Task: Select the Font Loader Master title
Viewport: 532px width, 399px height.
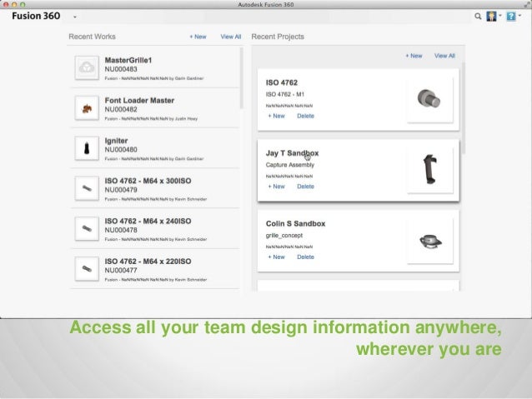Action: 139,101
